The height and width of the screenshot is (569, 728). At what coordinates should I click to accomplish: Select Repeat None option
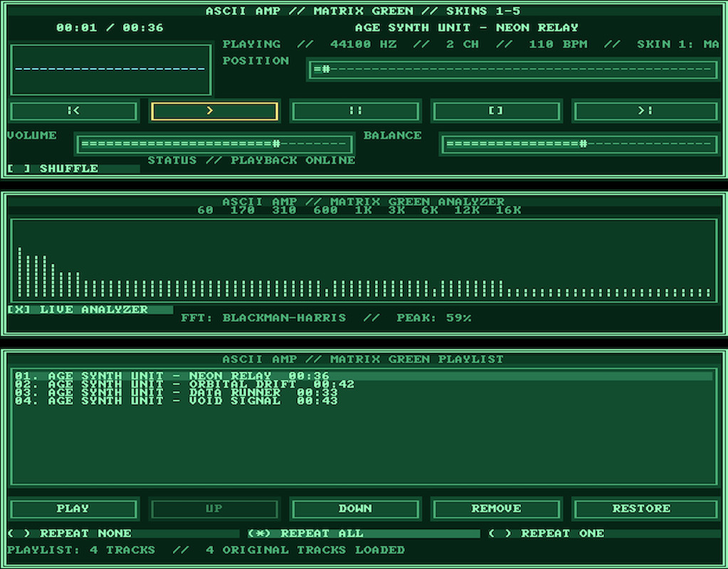coord(123,533)
